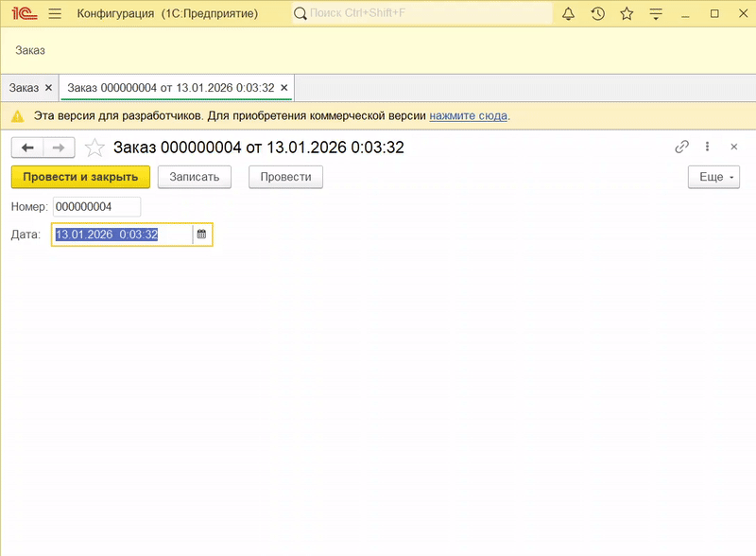Screen dimensions: 756x556
Task: Close the order form with X
Action: point(734,147)
